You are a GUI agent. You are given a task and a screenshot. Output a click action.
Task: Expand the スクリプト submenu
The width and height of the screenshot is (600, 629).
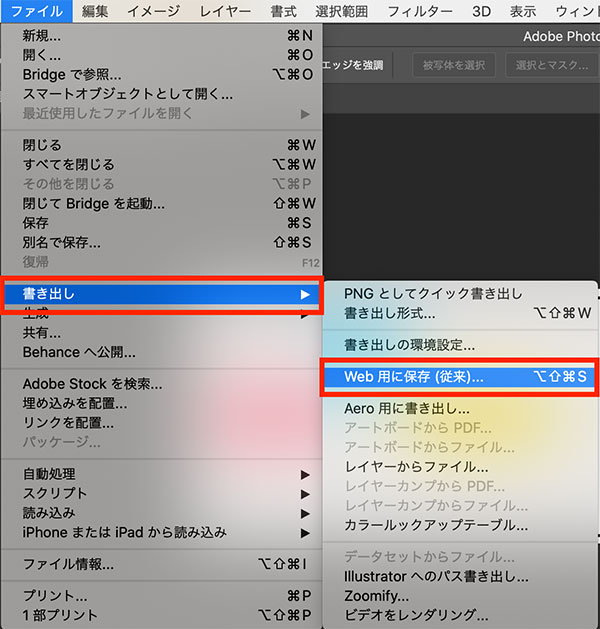click(162, 493)
